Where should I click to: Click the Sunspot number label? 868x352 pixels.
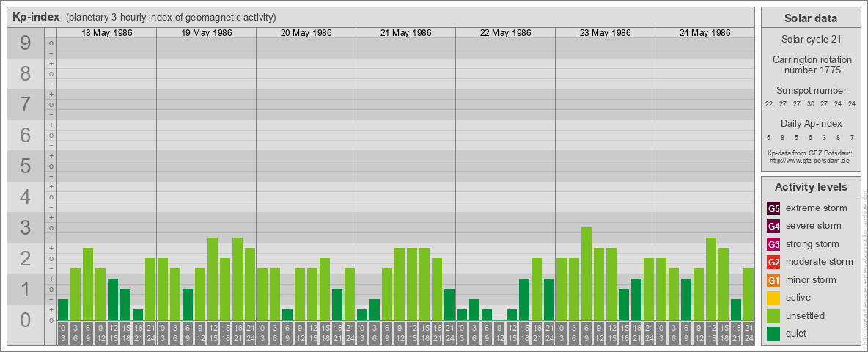point(811,91)
